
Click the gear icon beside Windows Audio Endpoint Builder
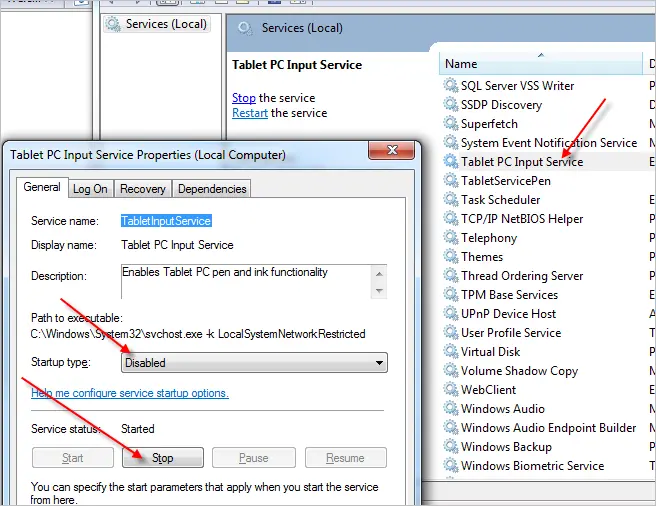tap(451, 427)
